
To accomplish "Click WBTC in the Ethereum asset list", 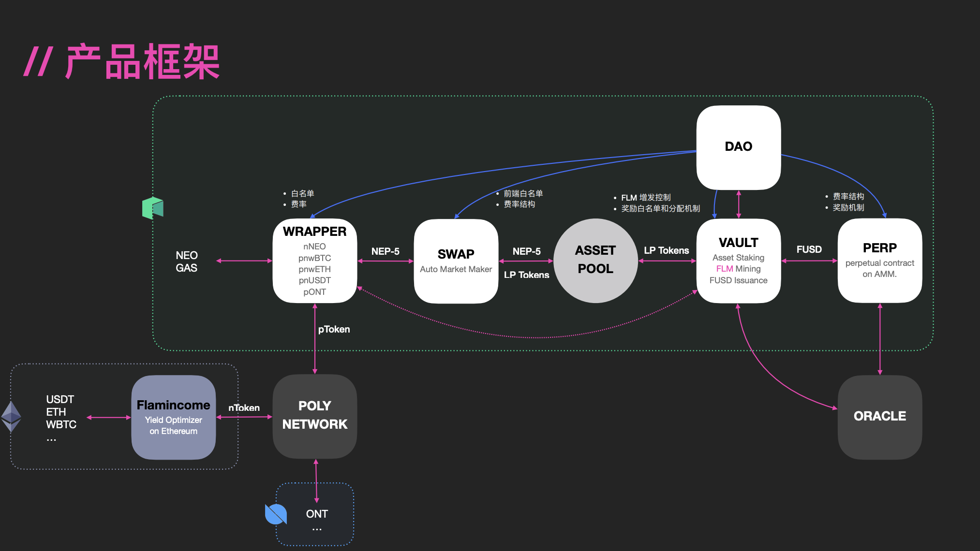I will (x=61, y=424).
